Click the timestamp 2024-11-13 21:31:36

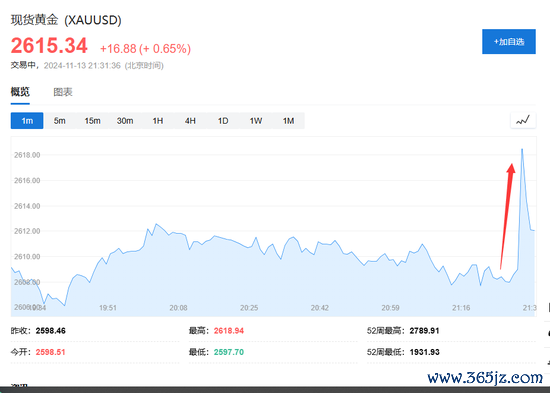tap(82, 65)
